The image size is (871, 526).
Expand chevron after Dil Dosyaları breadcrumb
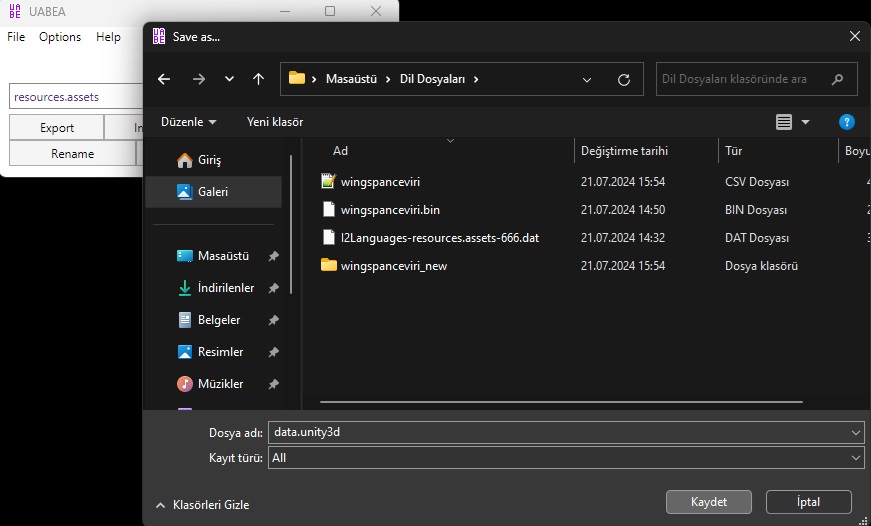[476, 79]
